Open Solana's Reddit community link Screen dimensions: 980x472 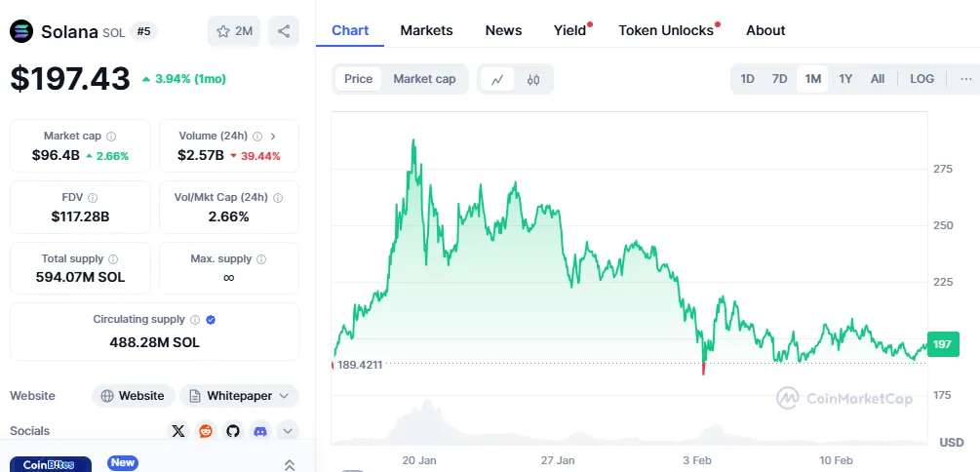coord(206,430)
